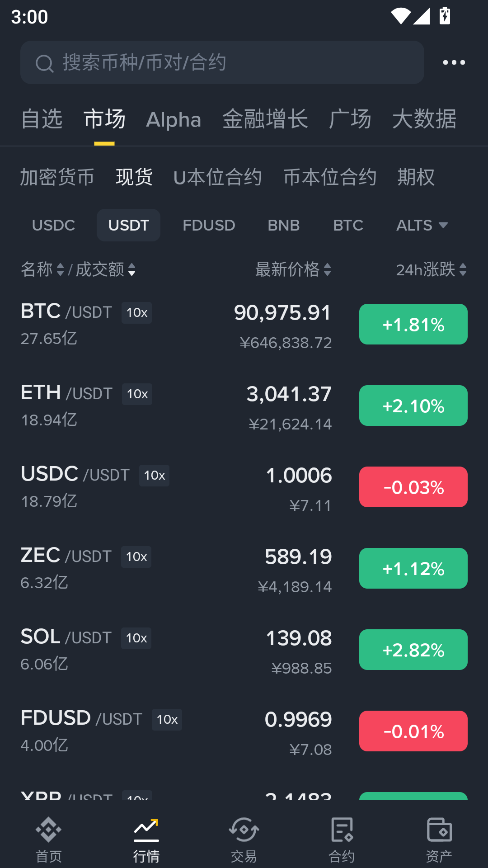Viewport: 488px width, 868px height.
Task: Tap the search magnifier icon
Action: pyautogui.click(x=44, y=63)
